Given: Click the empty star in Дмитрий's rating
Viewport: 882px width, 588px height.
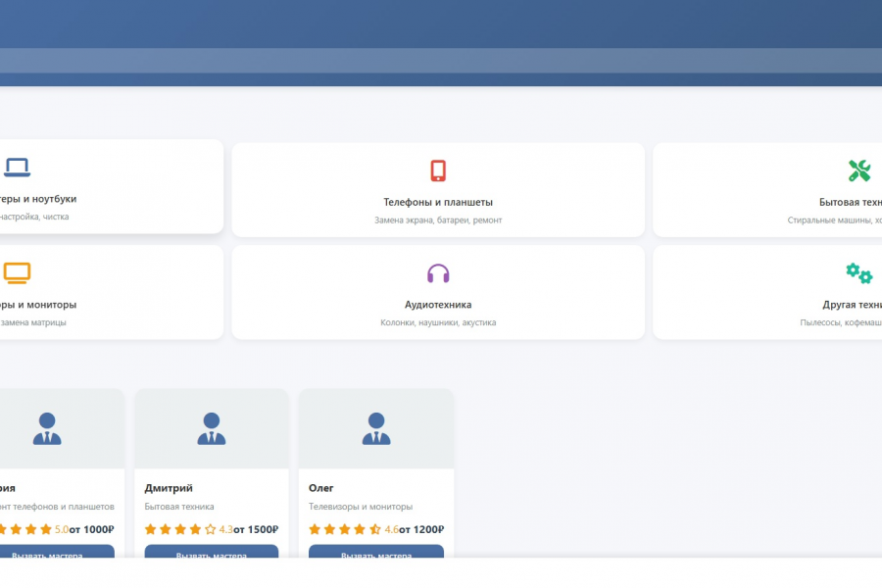Looking at the screenshot, I should pyautogui.click(x=211, y=529).
